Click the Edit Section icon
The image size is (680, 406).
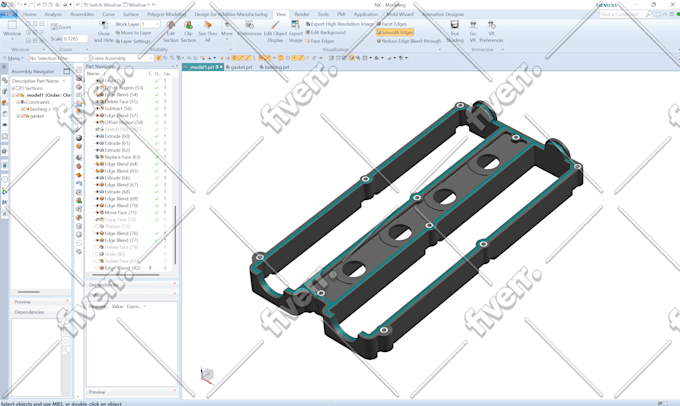170,25
